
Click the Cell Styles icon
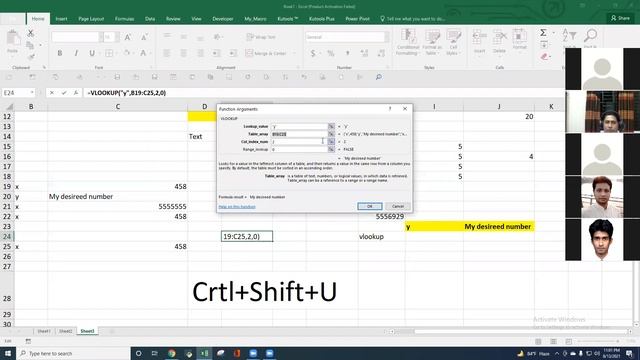[x=453, y=37]
